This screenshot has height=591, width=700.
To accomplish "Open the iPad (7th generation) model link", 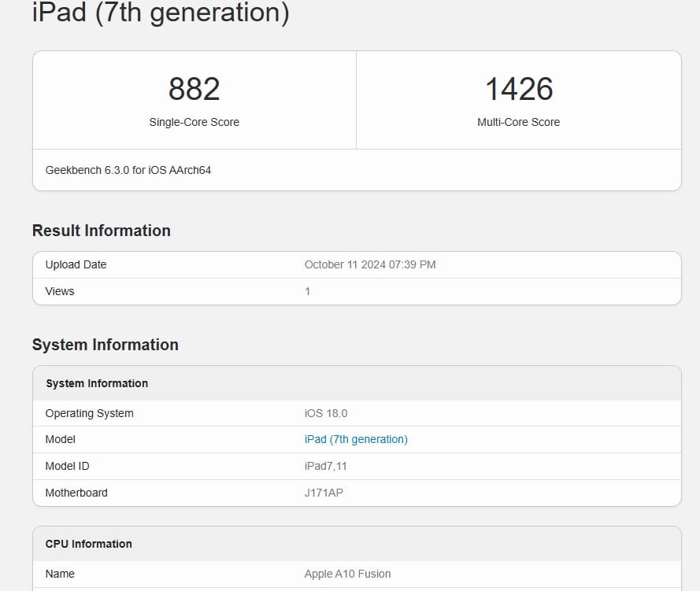I will coord(356,439).
